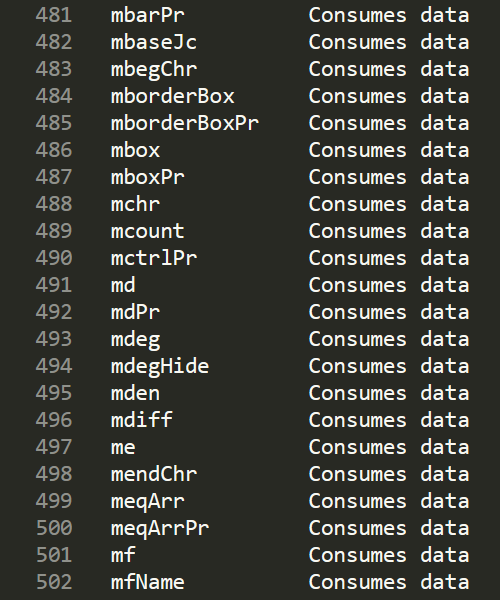Click Consumes data text on line 487

point(389,177)
